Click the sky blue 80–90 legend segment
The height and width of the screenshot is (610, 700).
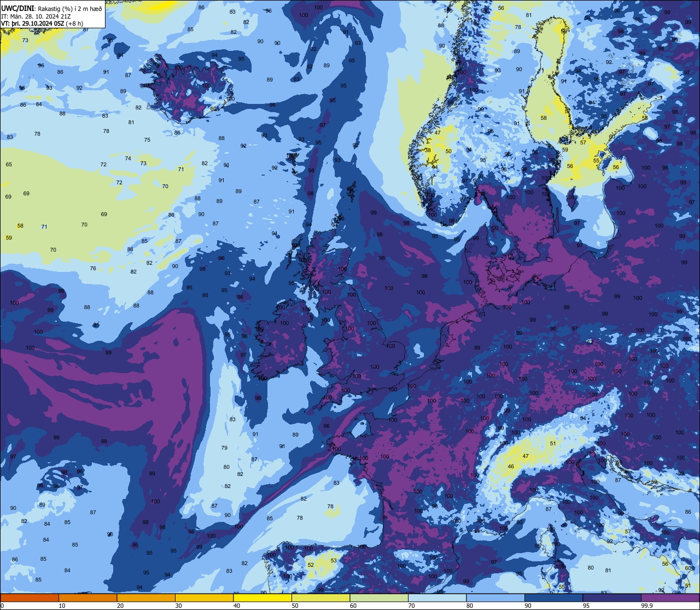pos(495,597)
